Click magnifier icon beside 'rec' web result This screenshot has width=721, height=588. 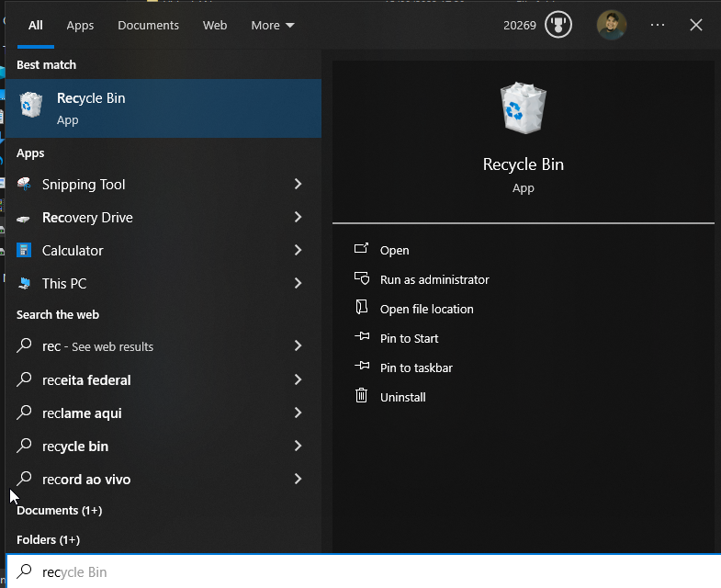pos(24,345)
